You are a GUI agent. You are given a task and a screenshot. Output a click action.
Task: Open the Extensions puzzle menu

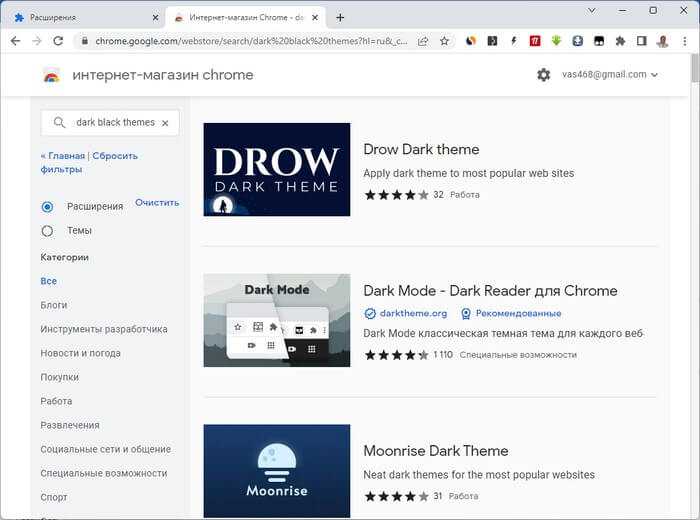pyautogui.click(x=620, y=41)
